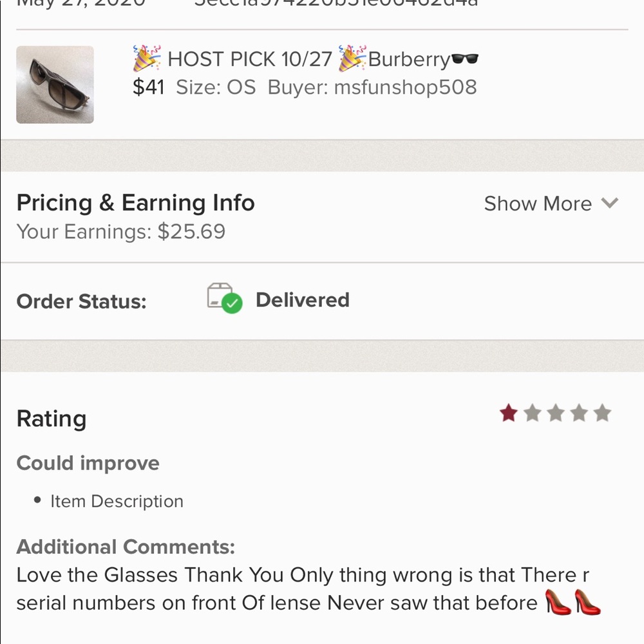Click the second gray rating star
The width and height of the screenshot is (644, 644).
[533, 412]
